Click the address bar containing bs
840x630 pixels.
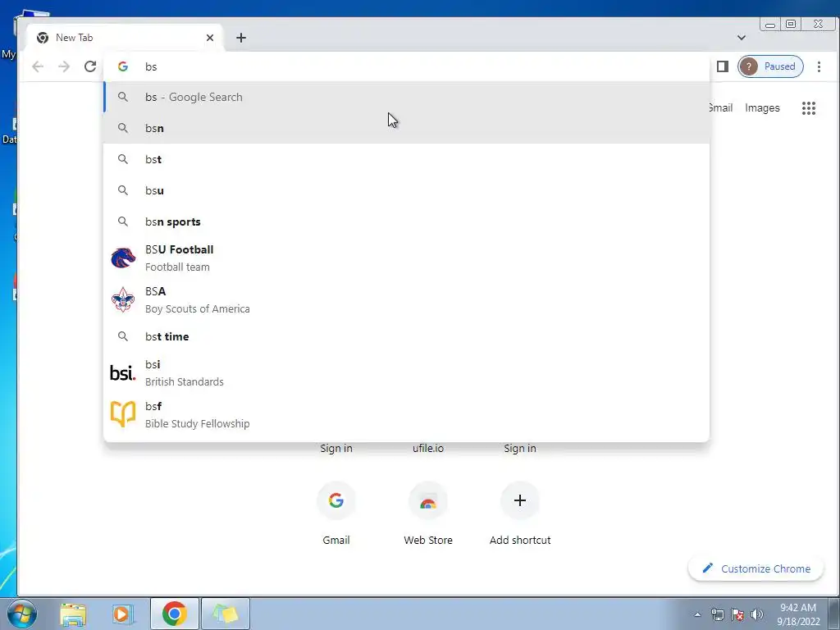(406, 66)
